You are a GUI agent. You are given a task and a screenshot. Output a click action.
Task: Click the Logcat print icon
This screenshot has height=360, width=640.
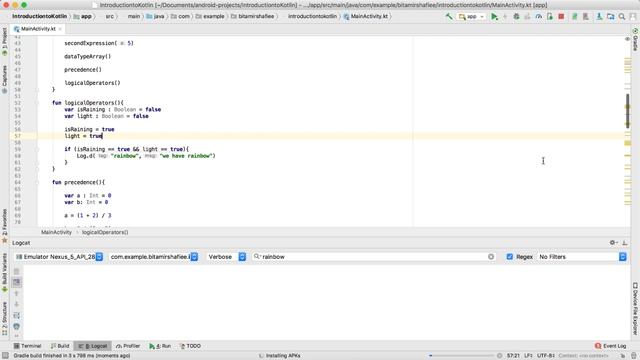click(16, 327)
